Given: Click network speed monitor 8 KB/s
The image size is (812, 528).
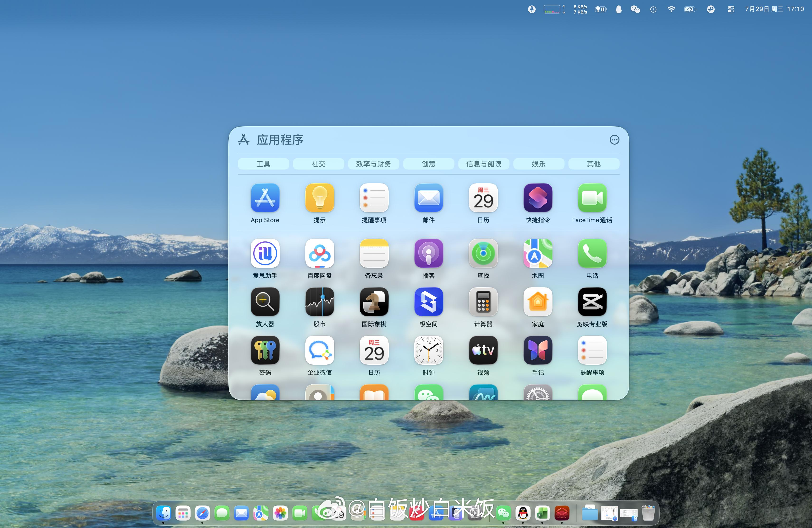Looking at the screenshot, I should click(580, 9).
